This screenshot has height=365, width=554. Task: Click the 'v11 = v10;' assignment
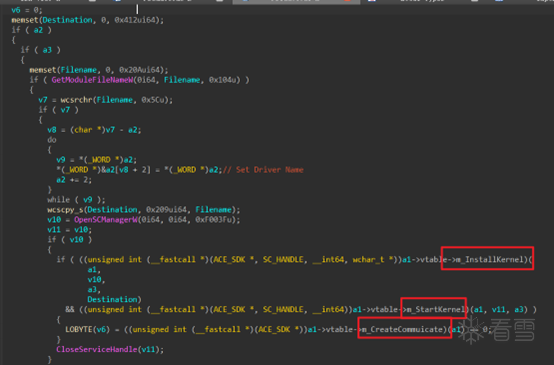coord(70,230)
